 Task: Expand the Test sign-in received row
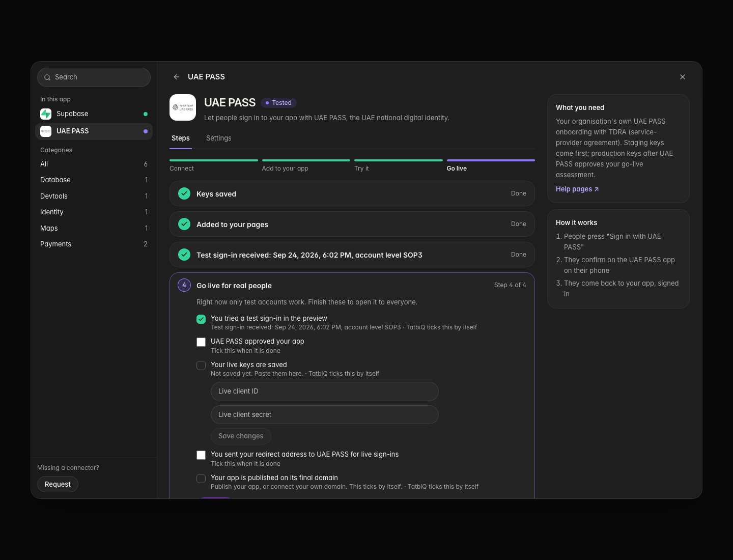coord(352,255)
